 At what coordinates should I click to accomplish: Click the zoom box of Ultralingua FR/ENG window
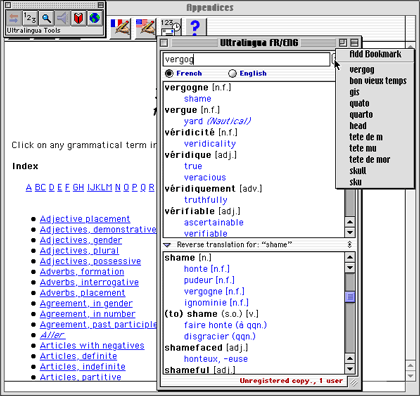click(343, 43)
